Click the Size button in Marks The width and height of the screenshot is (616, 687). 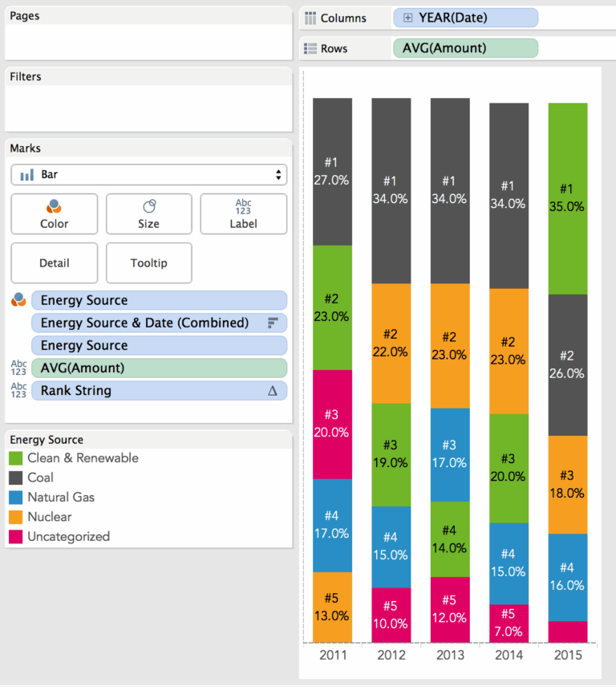coord(148,213)
